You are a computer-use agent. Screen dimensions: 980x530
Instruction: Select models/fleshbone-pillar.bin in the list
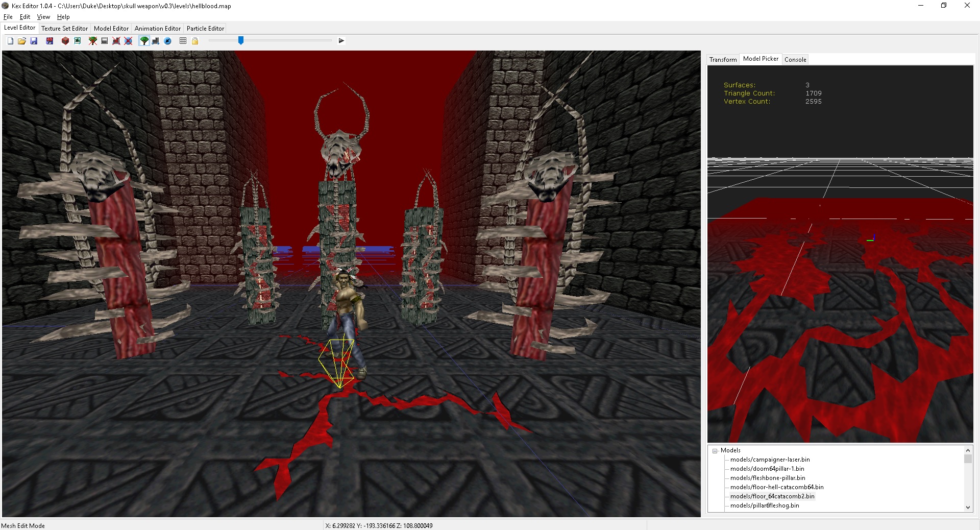click(767, 478)
